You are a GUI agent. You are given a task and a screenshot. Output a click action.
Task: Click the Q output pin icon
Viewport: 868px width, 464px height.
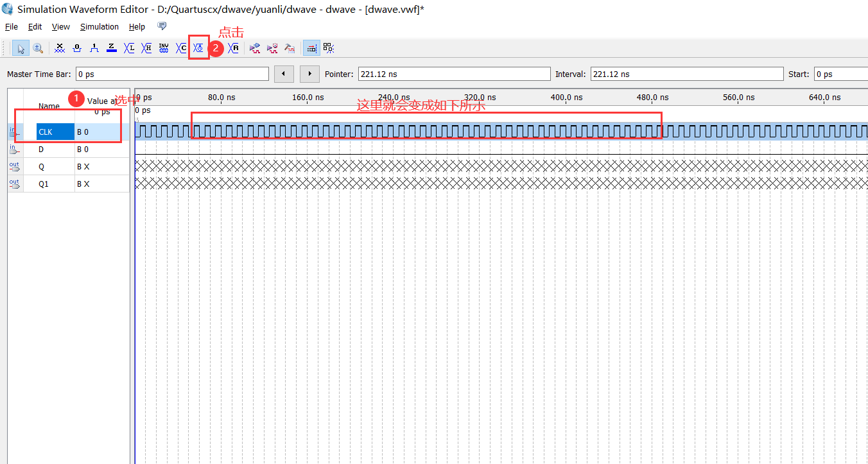(x=14, y=166)
